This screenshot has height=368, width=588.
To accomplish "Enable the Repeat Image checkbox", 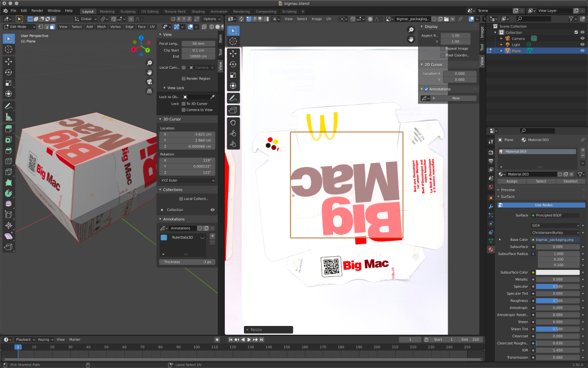I will [x=443, y=49].
